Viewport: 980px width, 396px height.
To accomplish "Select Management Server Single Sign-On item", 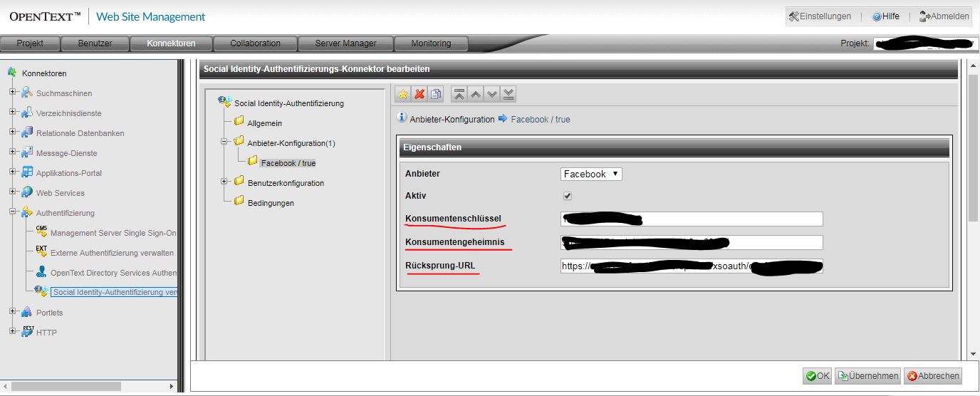I will tap(113, 233).
